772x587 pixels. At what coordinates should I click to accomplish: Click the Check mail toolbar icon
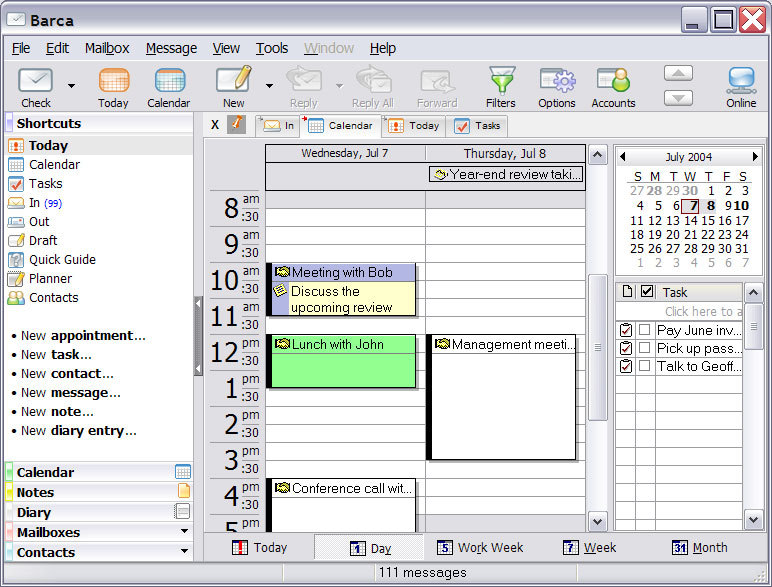coord(35,81)
